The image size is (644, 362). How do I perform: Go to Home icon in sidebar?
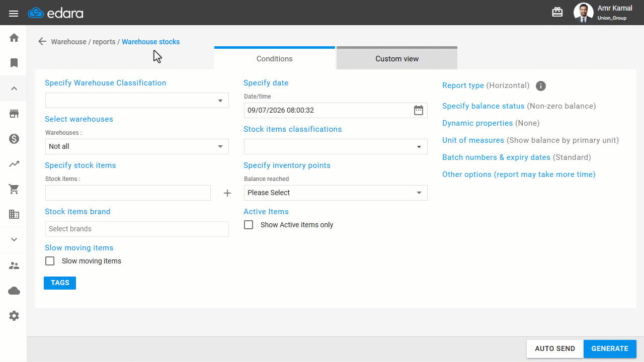pyautogui.click(x=14, y=38)
